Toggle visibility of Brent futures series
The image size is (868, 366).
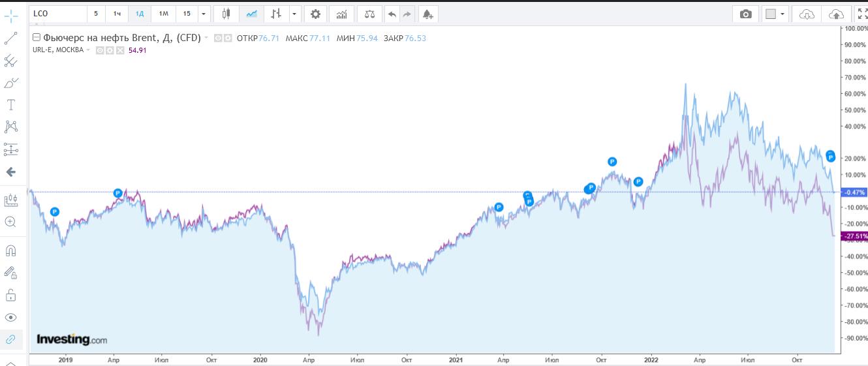click(219, 38)
